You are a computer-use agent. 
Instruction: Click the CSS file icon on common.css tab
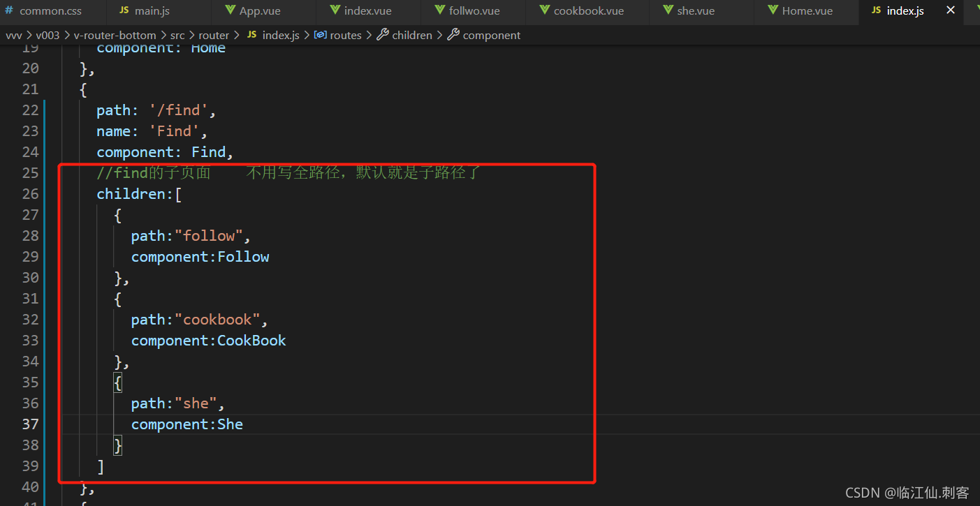[x=9, y=11]
